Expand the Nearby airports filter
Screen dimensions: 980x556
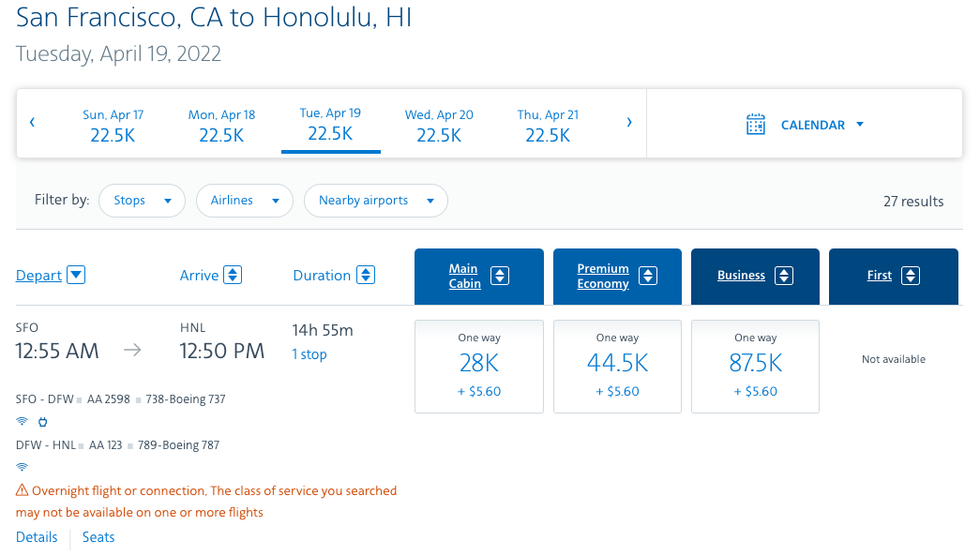[x=375, y=201]
